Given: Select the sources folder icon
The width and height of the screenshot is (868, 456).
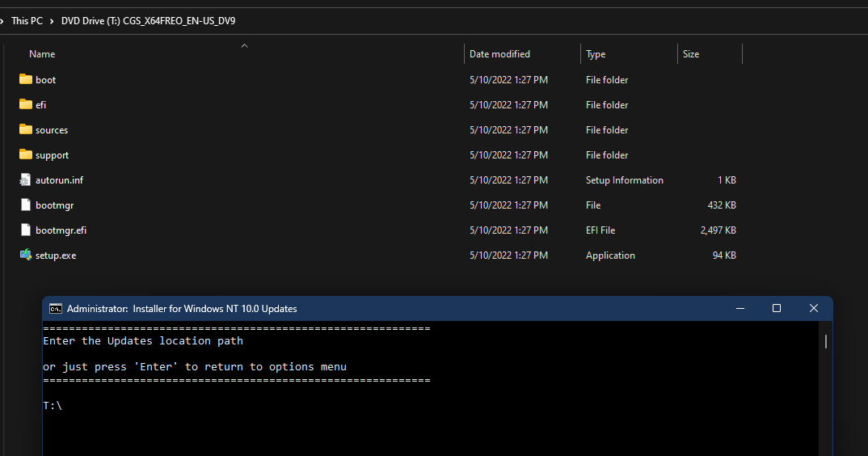Looking at the screenshot, I should (26, 129).
